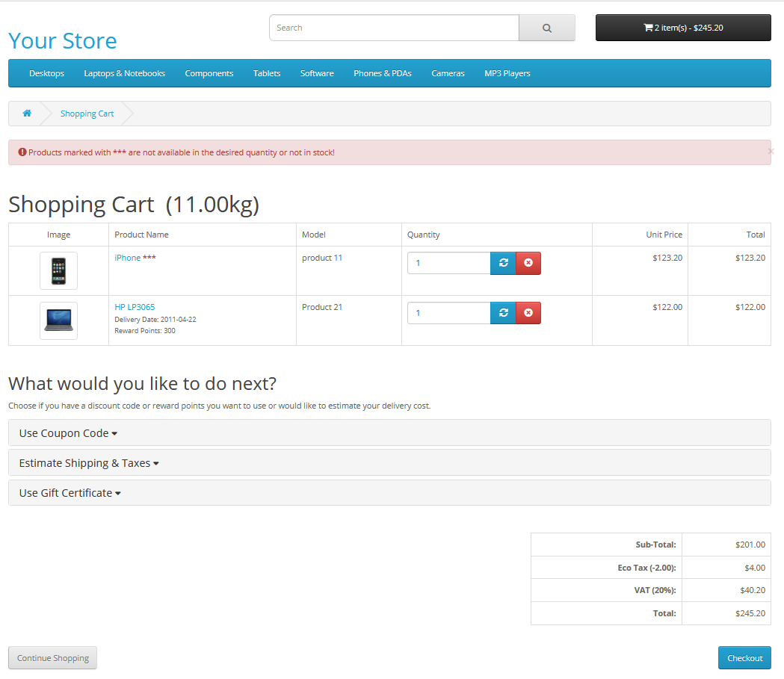Screen dimensions: 784x679
Task: Click 'Delivery Date: 2011-04-22' text
Action: click(x=155, y=320)
